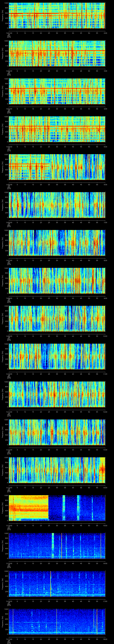The height and width of the screenshot is (644, 114).
Task: Pick the spectrogram panel starting at 5:09:00
Action: click(x=57, y=318)
